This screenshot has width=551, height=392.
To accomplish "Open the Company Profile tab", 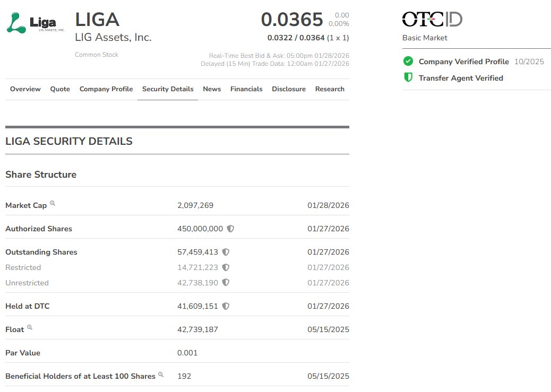I will coord(106,89).
